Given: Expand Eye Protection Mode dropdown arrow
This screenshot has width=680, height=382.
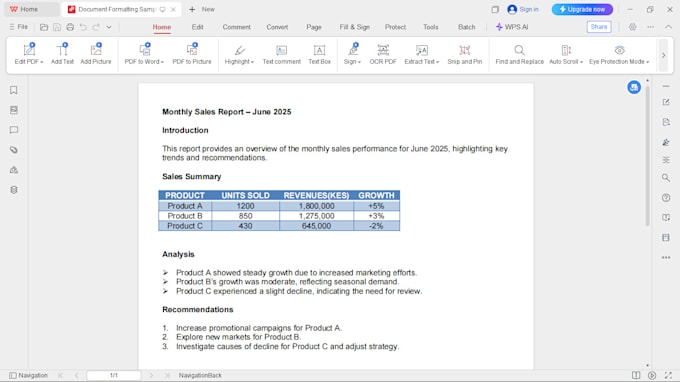Looking at the screenshot, I should (647, 62).
